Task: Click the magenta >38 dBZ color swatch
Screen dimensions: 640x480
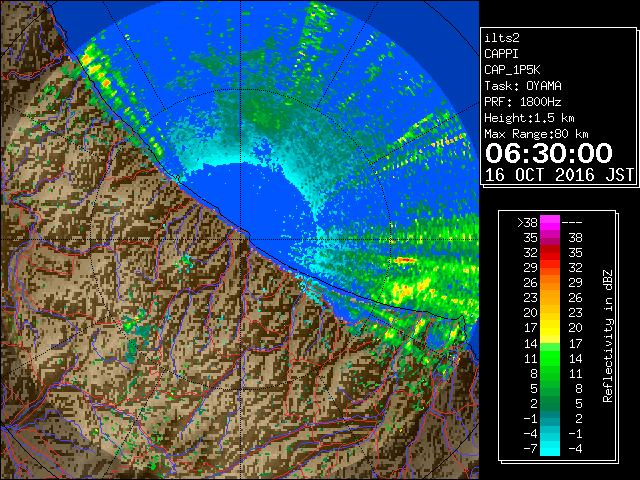Action: tap(550, 222)
